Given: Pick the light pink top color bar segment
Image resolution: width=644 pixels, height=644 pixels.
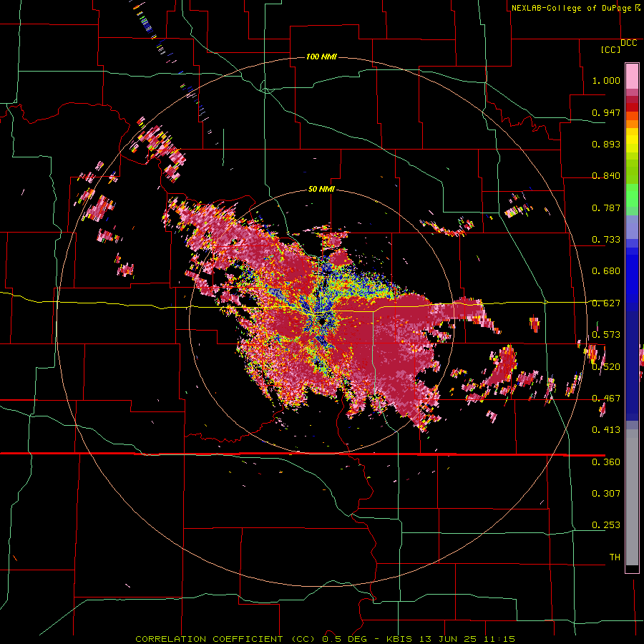Looking at the screenshot, I should [632, 76].
